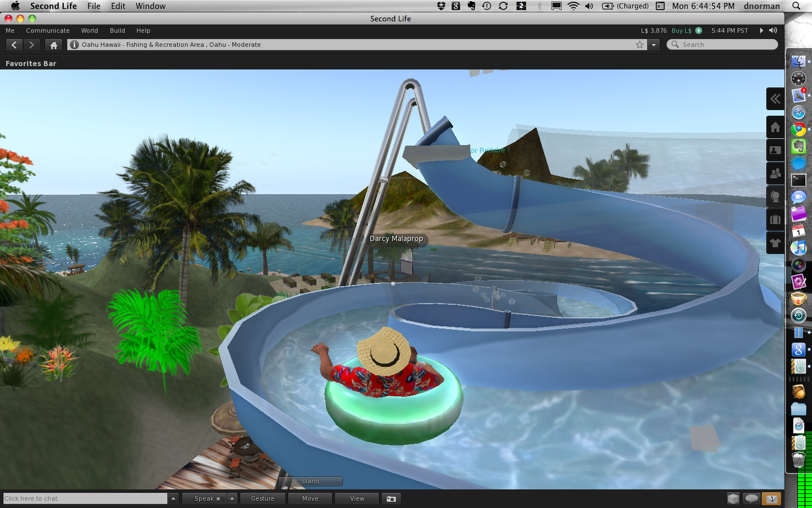Click the Favorites Bar label
Viewport: 812px width, 508px height.
(x=31, y=64)
